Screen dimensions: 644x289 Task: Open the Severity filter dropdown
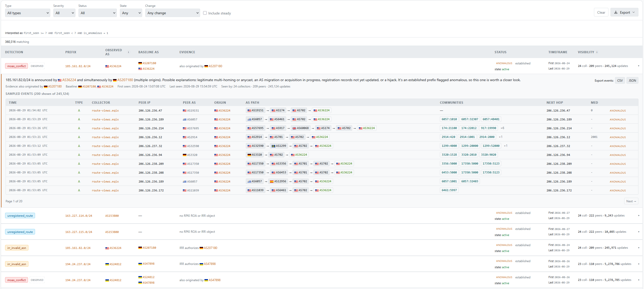click(64, 13)
